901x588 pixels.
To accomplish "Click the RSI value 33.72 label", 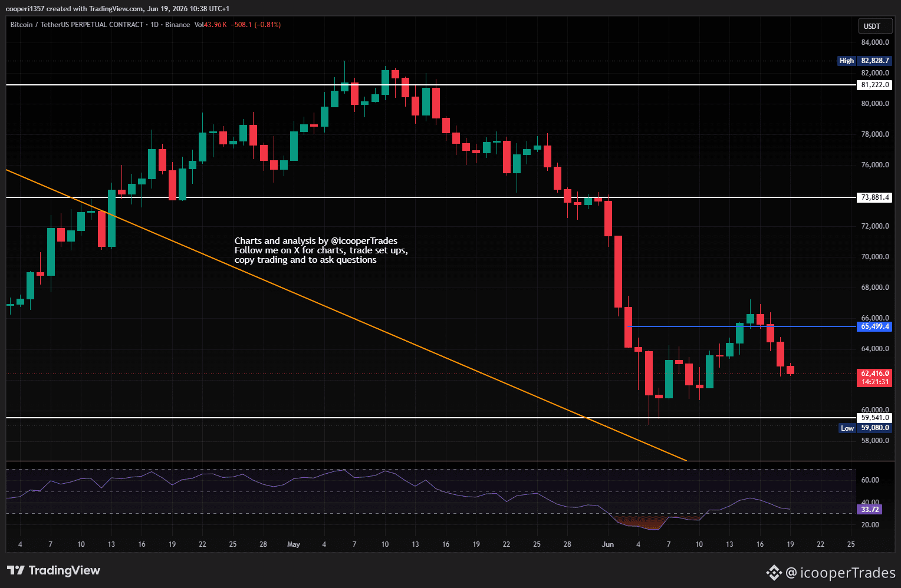I will point(870,510).
